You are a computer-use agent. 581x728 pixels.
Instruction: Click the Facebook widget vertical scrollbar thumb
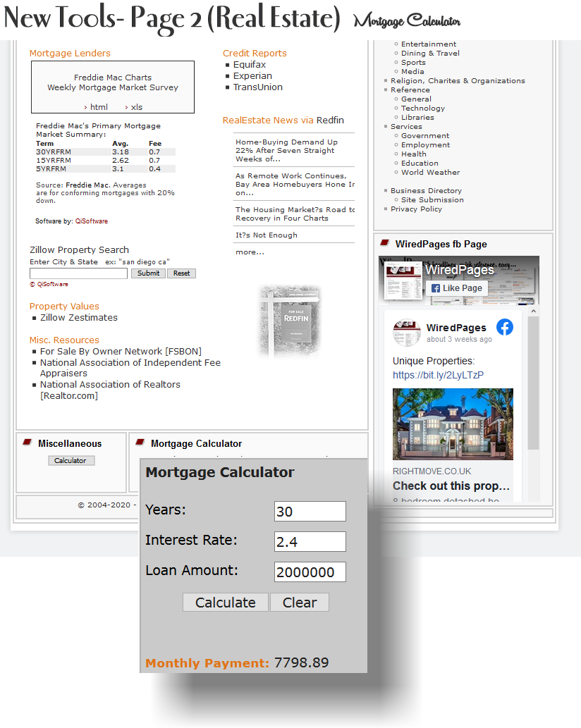[x=534, y=383]
